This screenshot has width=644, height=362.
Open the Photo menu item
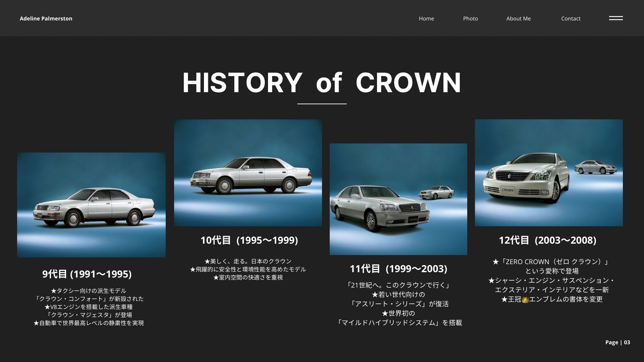[470, 18]
